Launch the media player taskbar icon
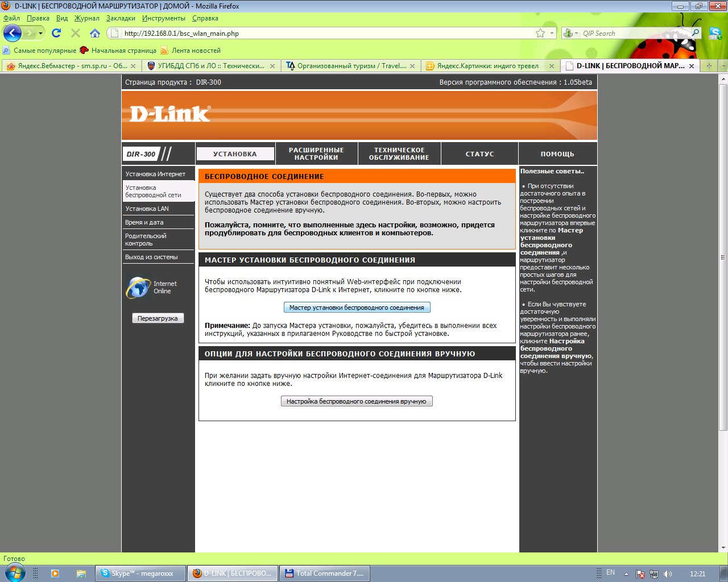 click(55, 573)
